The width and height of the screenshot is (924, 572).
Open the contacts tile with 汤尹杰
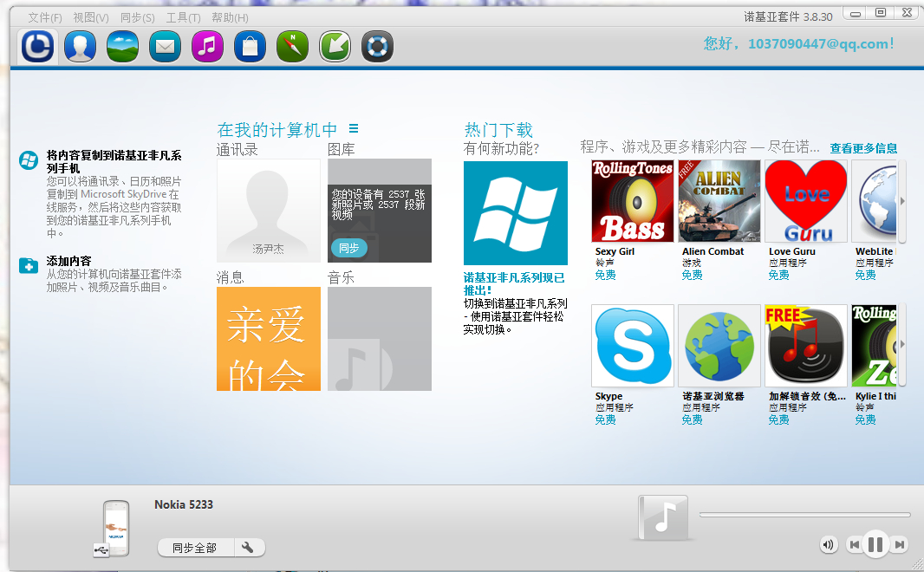coord(269,211)
